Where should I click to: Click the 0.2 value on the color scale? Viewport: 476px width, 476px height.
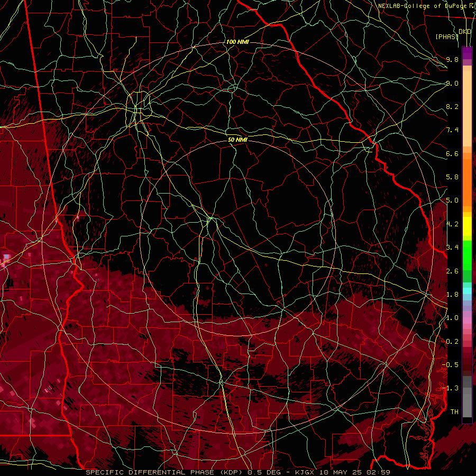coord(452,342)
